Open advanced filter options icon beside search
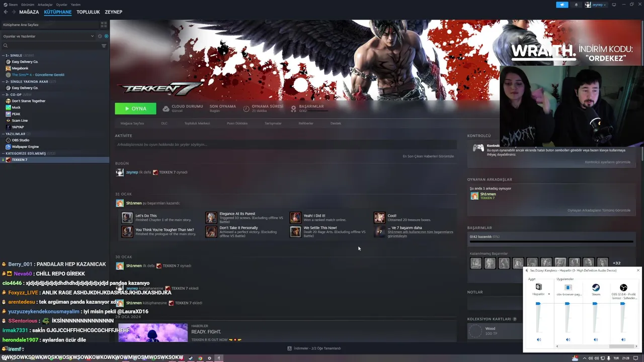 (104, 46)
